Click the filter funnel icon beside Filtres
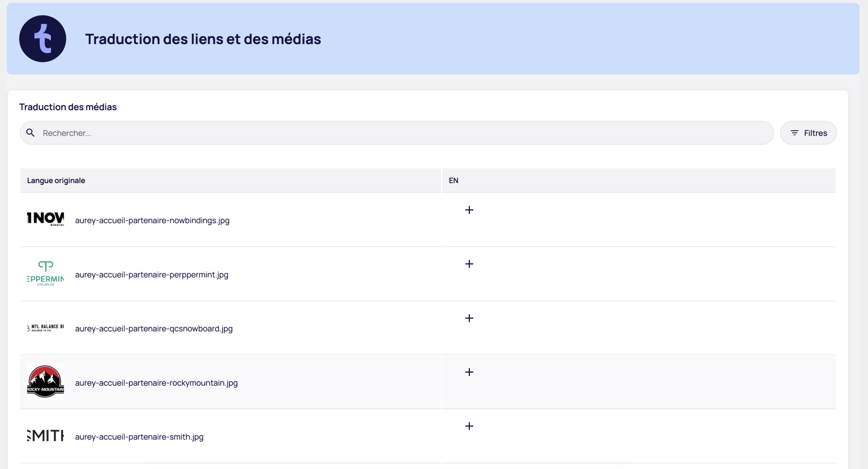The height and width of the screenshot is (469, 868). click(x=795, y=133)
